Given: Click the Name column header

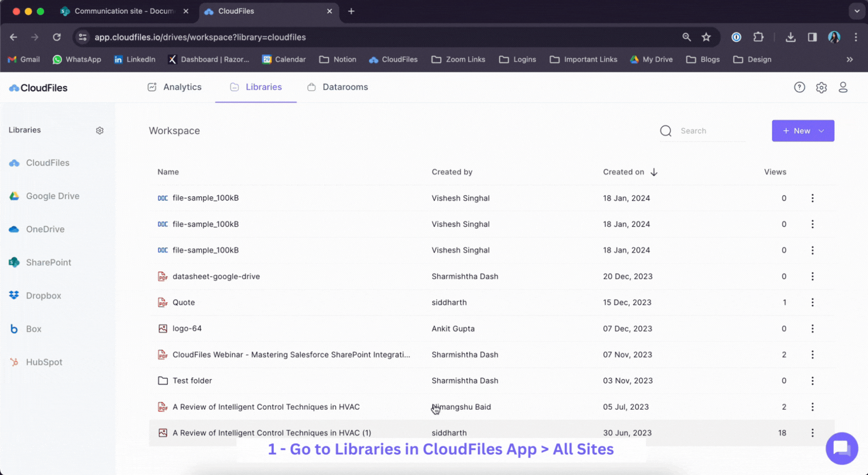Looking at the screenshot, I should (168, 172).
